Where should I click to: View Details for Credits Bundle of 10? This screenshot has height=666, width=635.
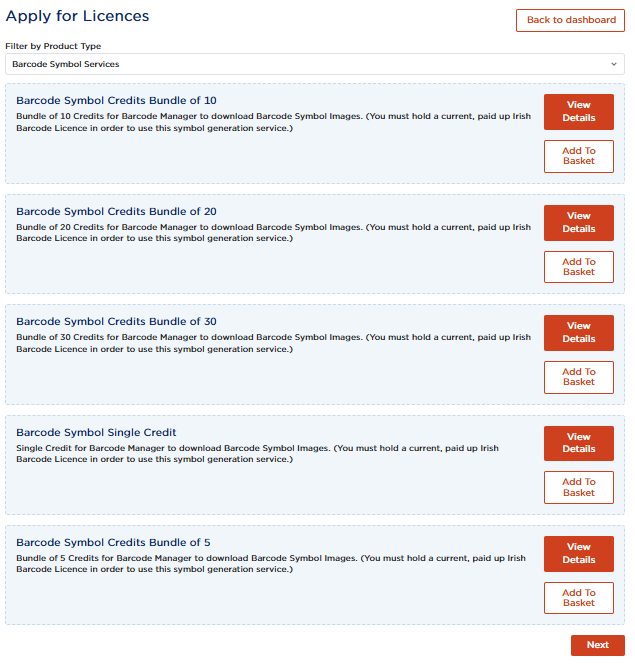578,112
